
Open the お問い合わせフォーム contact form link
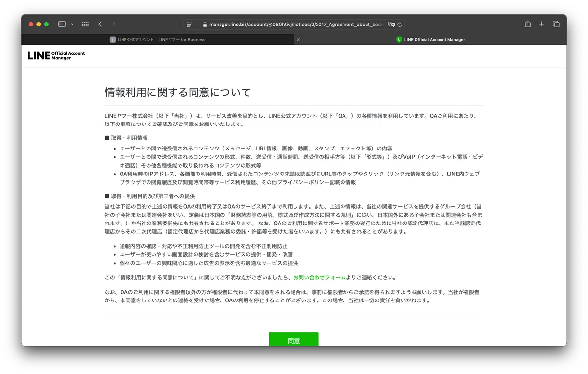click(319, 277)
